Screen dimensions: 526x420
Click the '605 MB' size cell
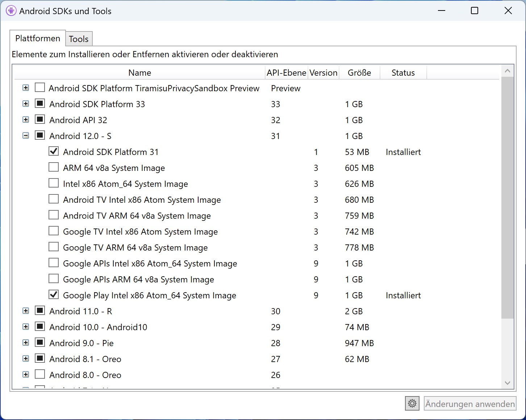(359, 168)
